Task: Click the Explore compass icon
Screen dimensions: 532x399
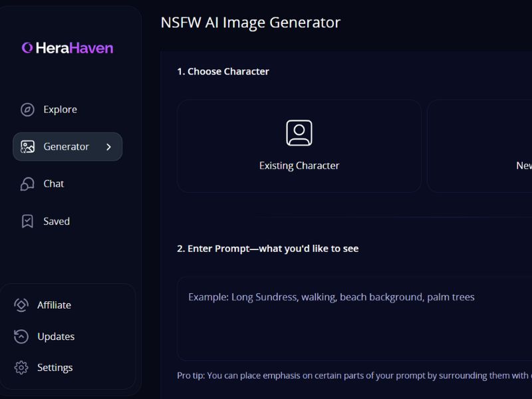Action: coord(27,110)
